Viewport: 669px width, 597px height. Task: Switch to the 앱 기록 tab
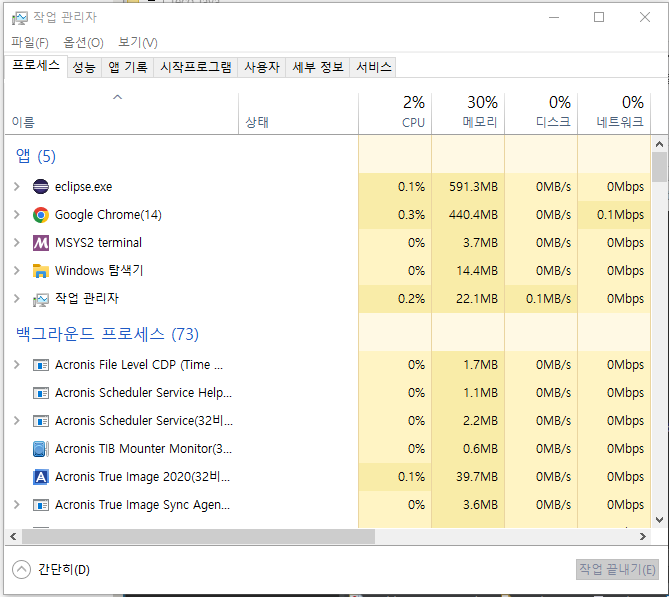pos(128,67)
